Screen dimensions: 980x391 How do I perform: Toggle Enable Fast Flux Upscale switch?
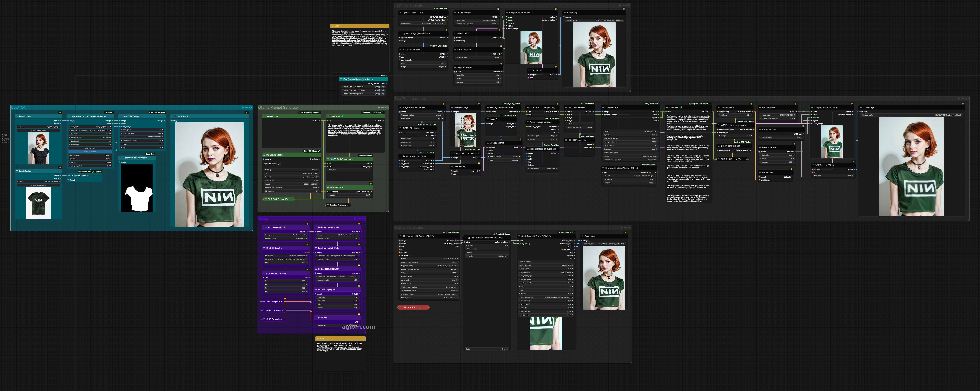click(x=379, y=87)
